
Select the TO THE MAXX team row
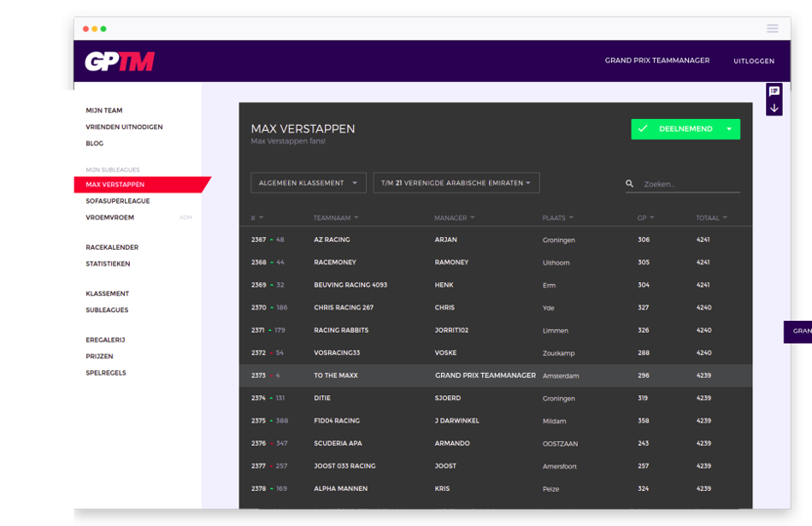click(x=496, y=375)
